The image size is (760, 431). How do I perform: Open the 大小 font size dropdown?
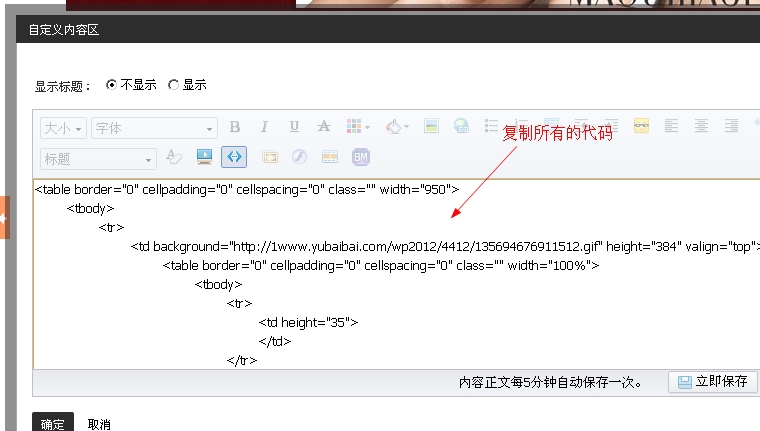click(x=63, y=128)
